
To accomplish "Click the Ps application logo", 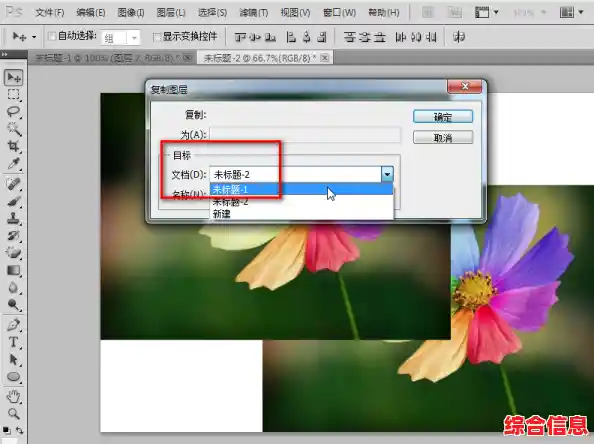I will pos(14,12).
